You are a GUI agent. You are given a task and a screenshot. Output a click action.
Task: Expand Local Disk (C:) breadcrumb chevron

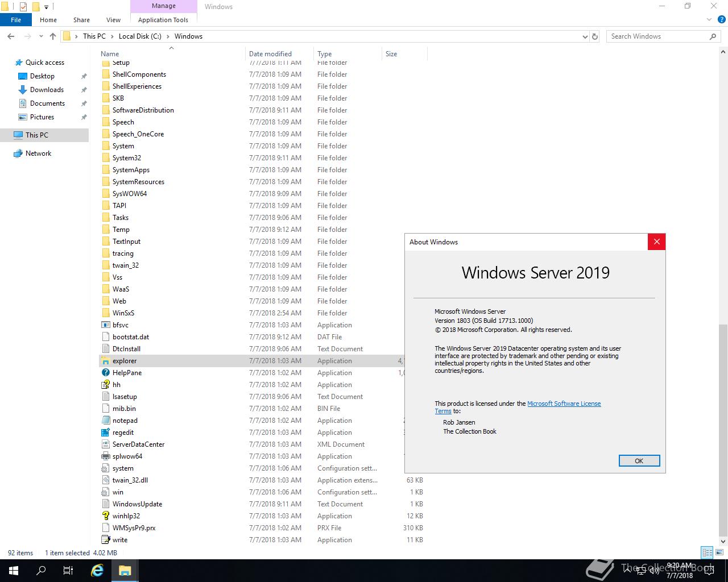168,36
